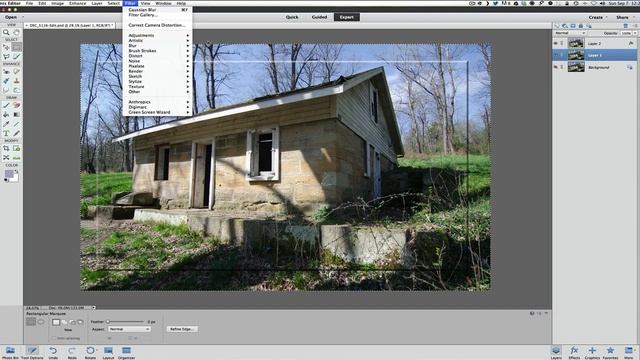Switch to Quick mode tab
This screenshot has width=640, height=360.
pyautogui.click(x=292, y=17)
